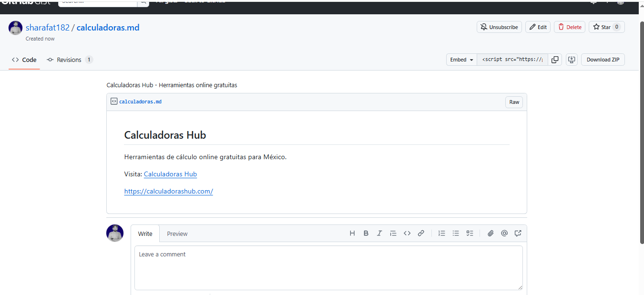Open sharafat182 avatar in the gist header
The width and height of the screenshot is (644, 295).
tap(16, 28)
